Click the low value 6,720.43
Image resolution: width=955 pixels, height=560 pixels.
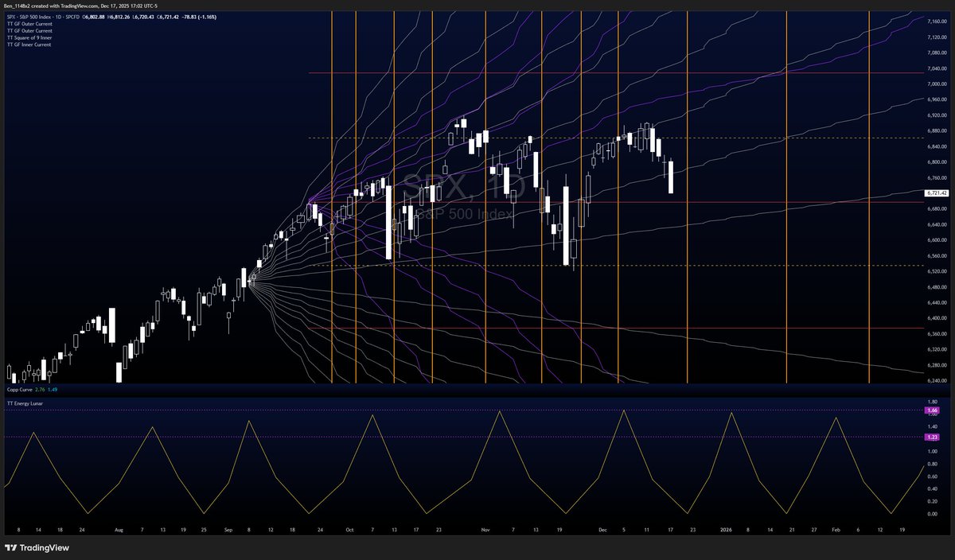point(143,17)
